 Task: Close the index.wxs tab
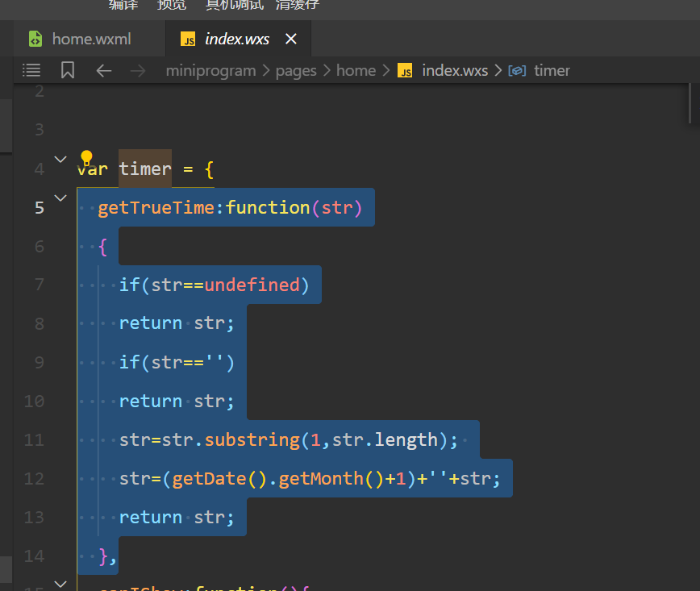291,39
